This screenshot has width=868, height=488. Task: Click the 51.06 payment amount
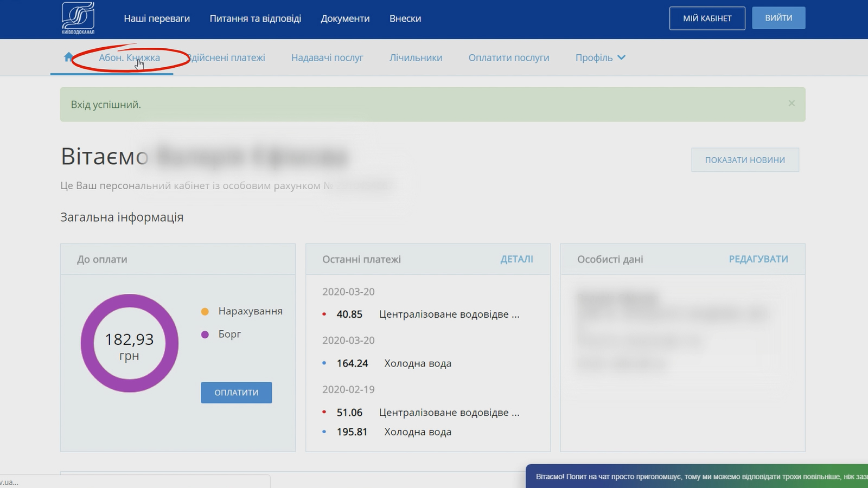click(x=349, y=413)
